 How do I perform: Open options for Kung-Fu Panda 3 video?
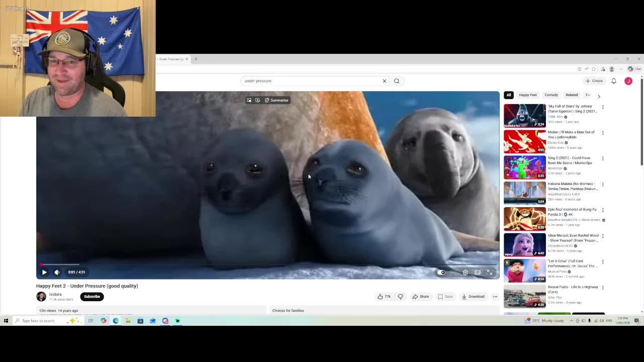603,210
